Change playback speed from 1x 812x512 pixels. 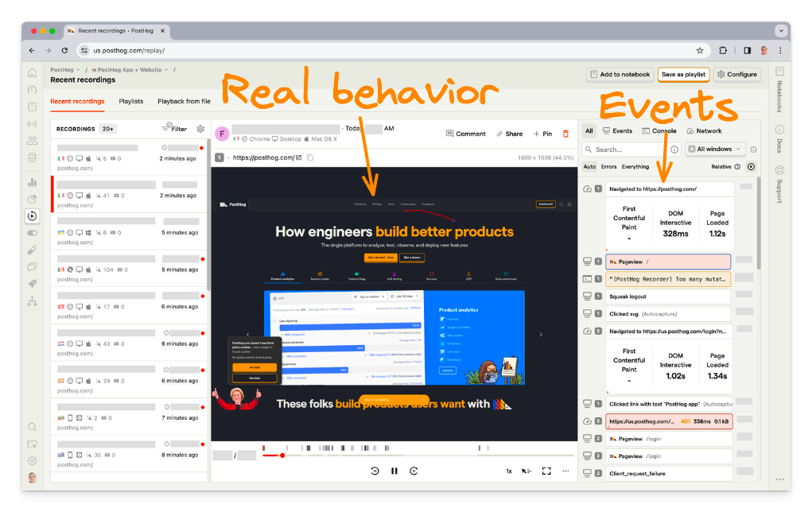pos(508,471)
